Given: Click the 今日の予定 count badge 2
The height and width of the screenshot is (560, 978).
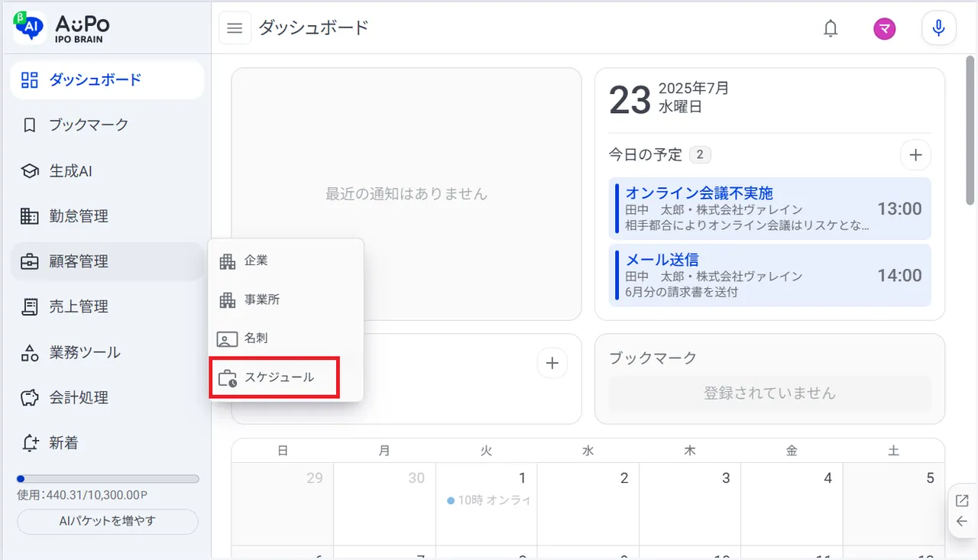Looking at the screenshot, I should coord(700,155).
